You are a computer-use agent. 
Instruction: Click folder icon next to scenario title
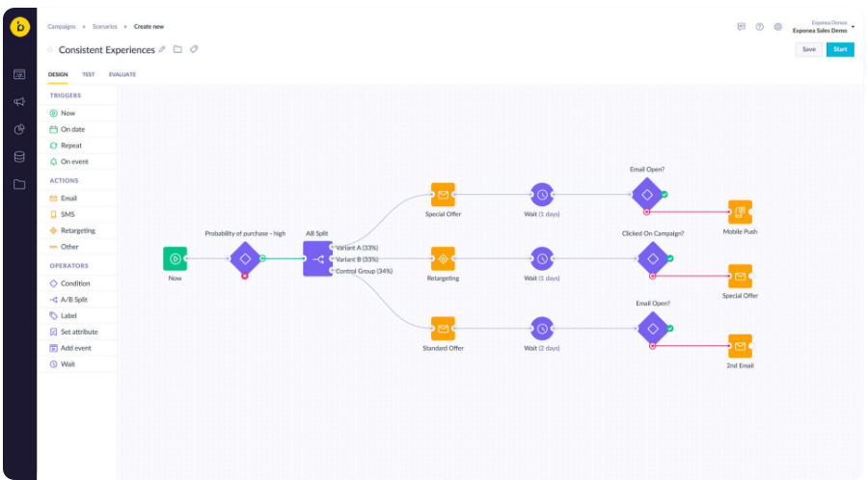pos(177,49)
